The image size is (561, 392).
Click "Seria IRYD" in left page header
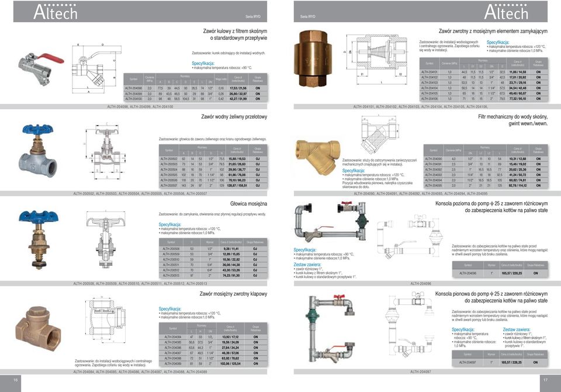click(253, 16)
